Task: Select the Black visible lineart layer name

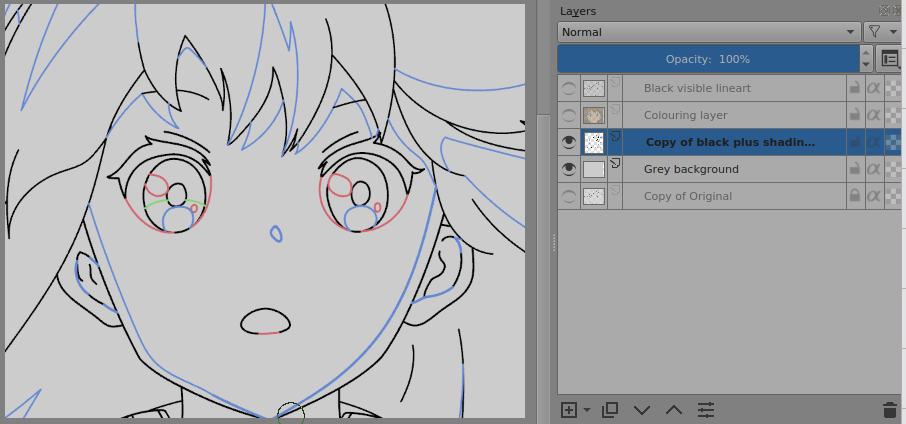Action: 697,88
